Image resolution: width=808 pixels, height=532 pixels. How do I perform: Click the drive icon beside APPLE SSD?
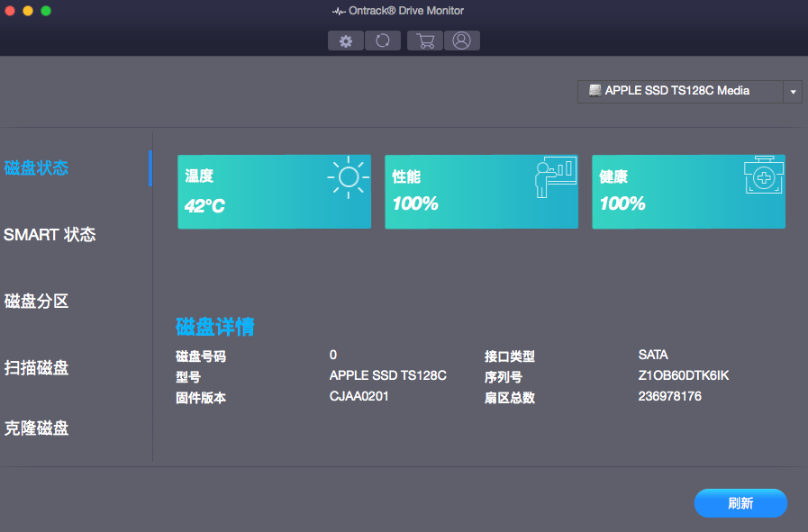click(595, 91)
